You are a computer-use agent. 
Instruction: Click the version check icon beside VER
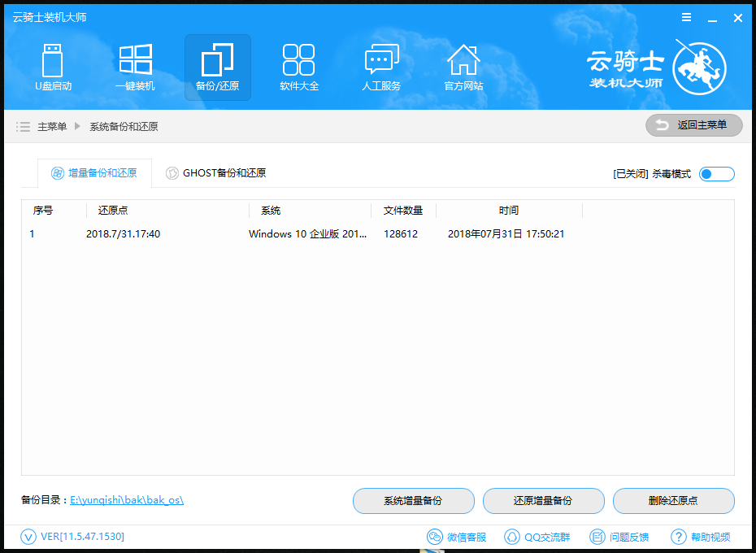(x=28, y=537)
